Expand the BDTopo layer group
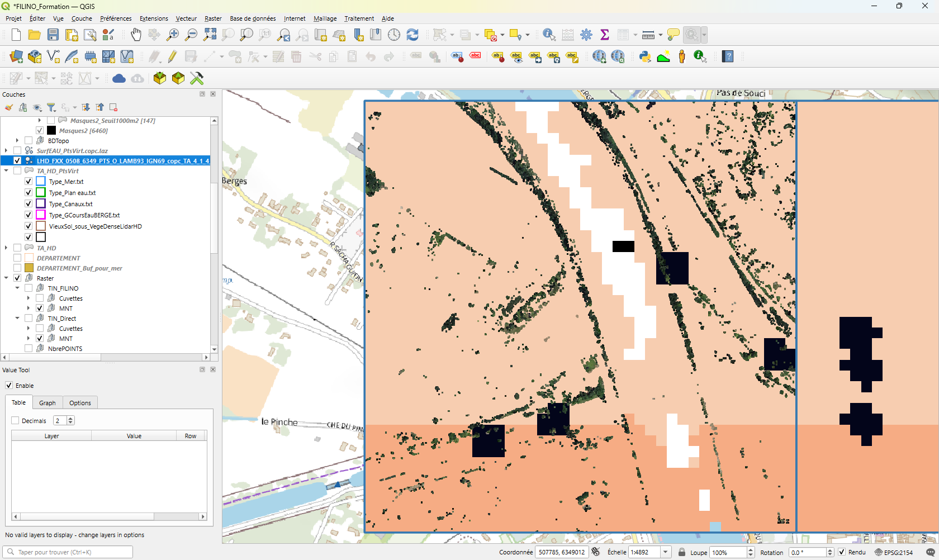The height and width of the screenshot is (560, 939). coord(17,141)
